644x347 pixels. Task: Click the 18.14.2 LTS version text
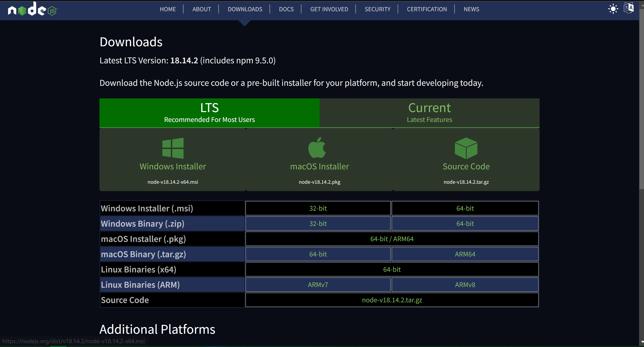point(184,60)
